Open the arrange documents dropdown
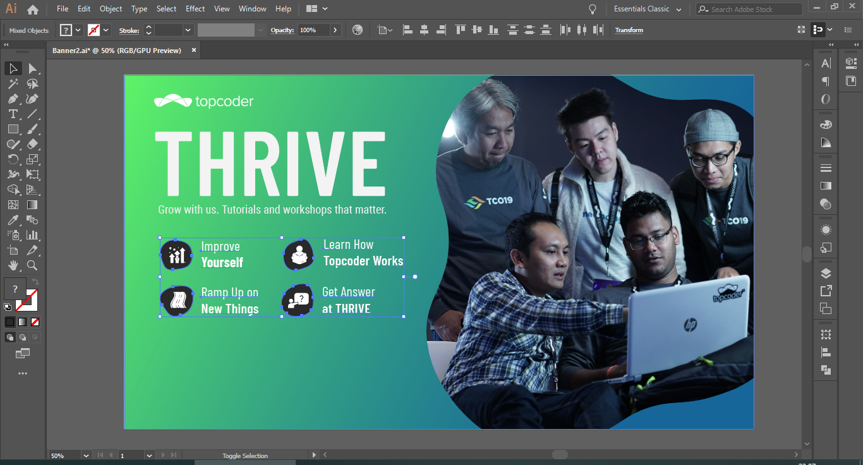 316,9
